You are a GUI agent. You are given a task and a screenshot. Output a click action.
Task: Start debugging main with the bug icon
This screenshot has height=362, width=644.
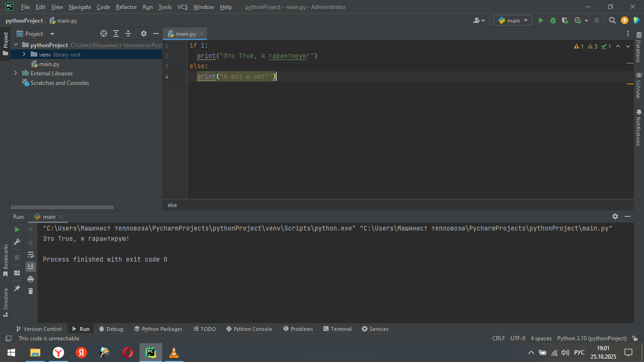coord(553,20)
